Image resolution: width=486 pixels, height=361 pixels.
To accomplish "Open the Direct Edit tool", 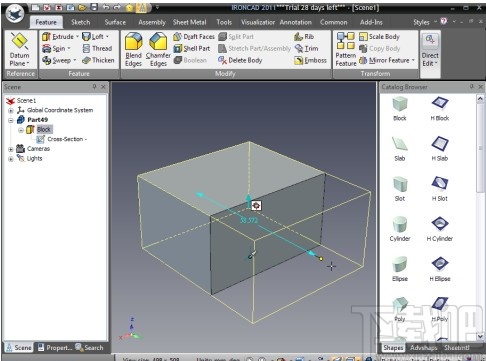I will [430, 50].
